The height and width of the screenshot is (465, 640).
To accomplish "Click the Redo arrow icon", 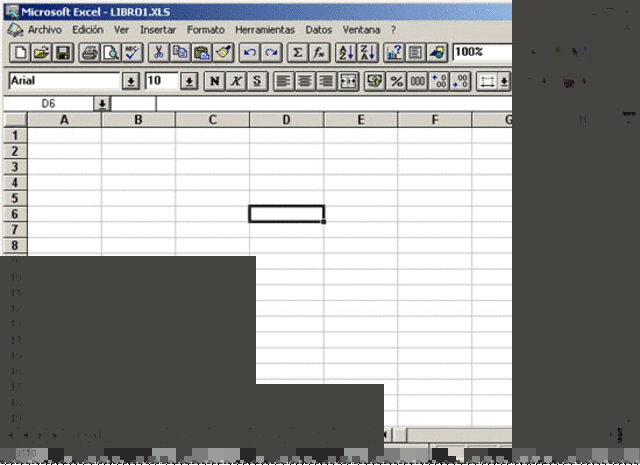I will pyautogui.click(x=271, y=53).
